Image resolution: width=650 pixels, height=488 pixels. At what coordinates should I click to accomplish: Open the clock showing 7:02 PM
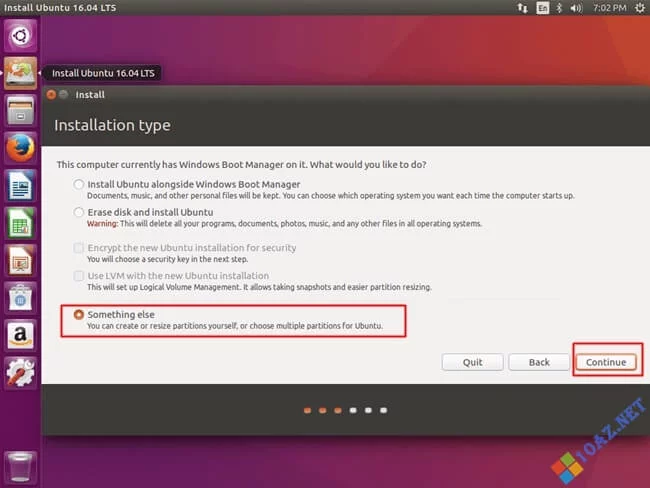(x=609, y=8)
